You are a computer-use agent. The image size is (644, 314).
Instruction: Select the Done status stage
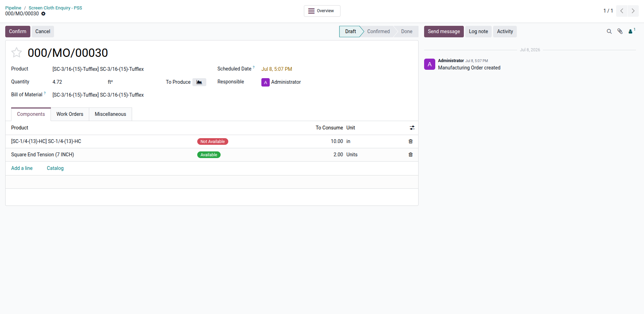(407, 31)
